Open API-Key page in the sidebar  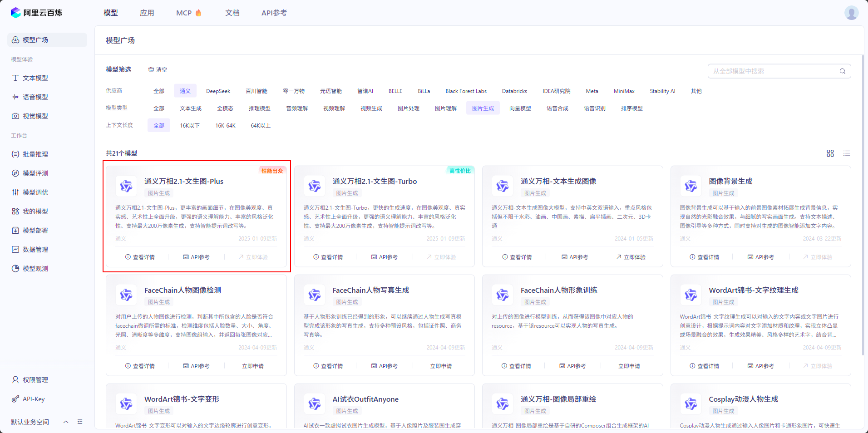click(x=47, y=399)
